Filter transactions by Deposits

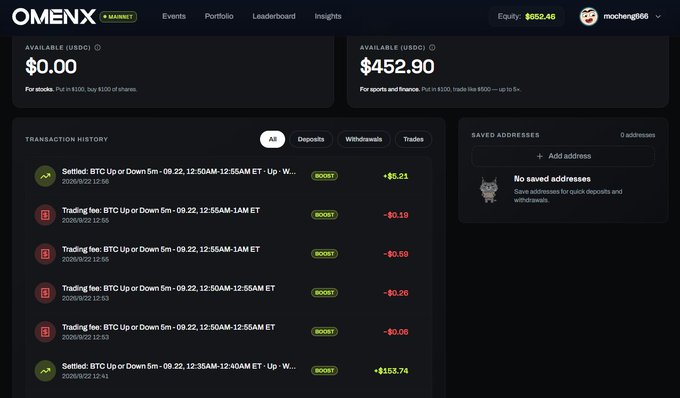click(x=311, y=139)
